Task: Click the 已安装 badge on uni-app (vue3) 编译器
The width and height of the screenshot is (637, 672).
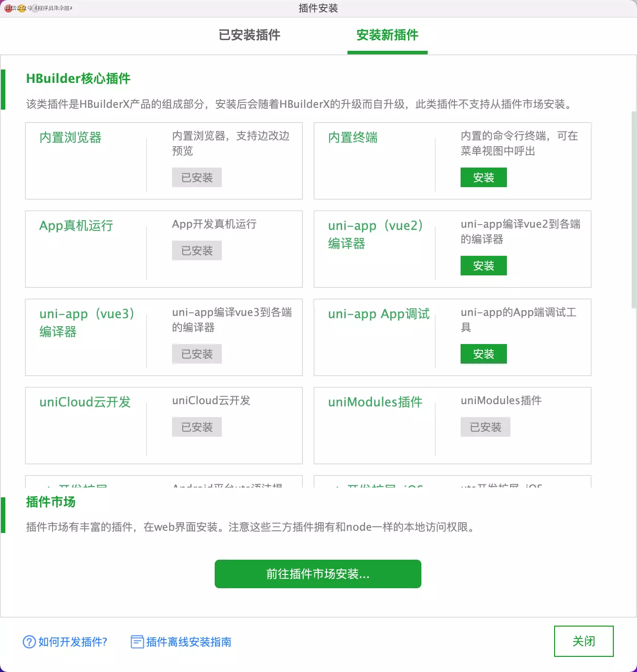Action: pyautogui.click(x=196, y=353)
